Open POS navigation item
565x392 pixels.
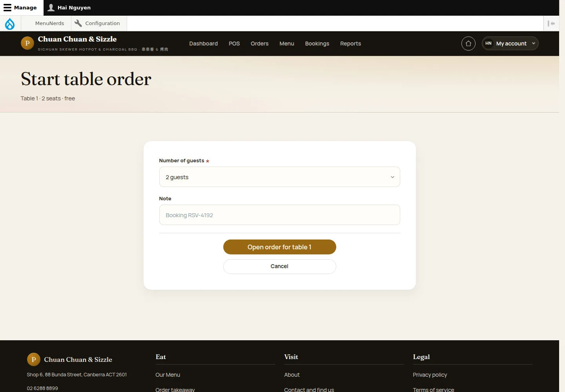[234, 44]
